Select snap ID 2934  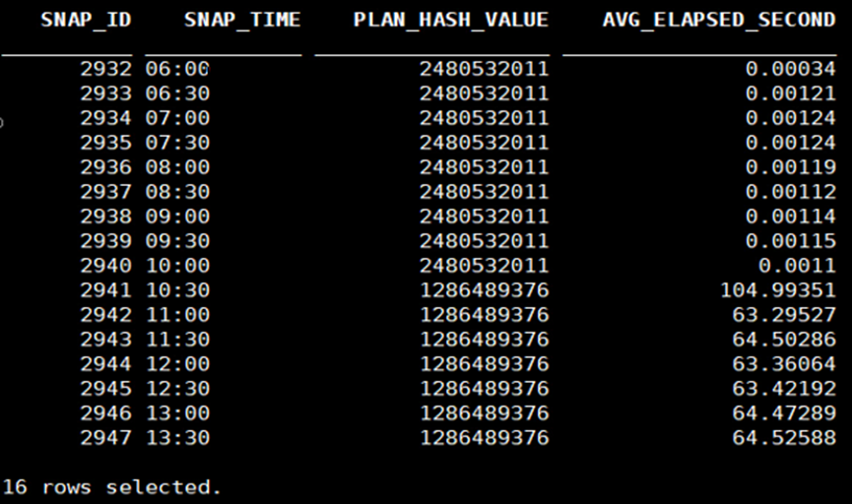[106, 118]
